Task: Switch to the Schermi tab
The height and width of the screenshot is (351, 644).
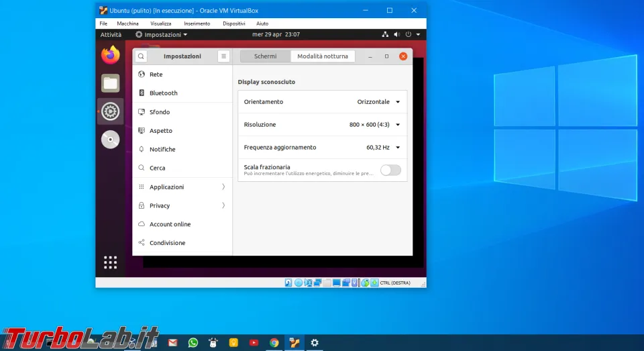Action: click(x=266, y=56)
